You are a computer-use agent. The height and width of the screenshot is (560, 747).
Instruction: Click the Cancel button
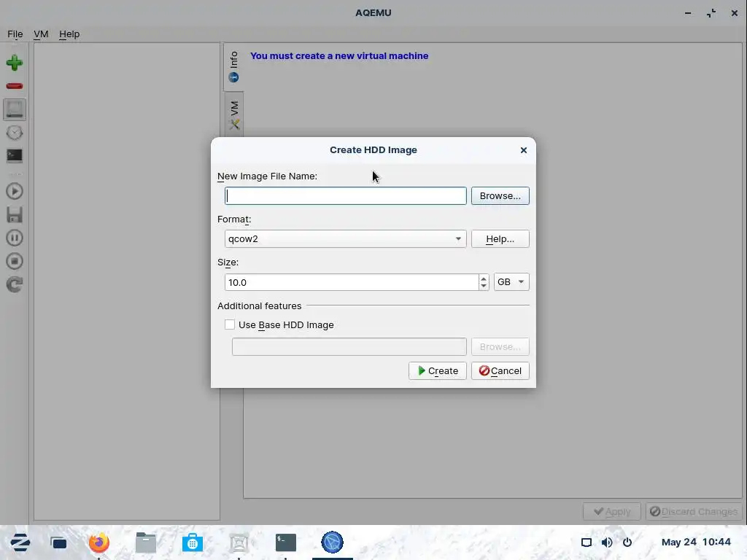(x=500, y=371)
